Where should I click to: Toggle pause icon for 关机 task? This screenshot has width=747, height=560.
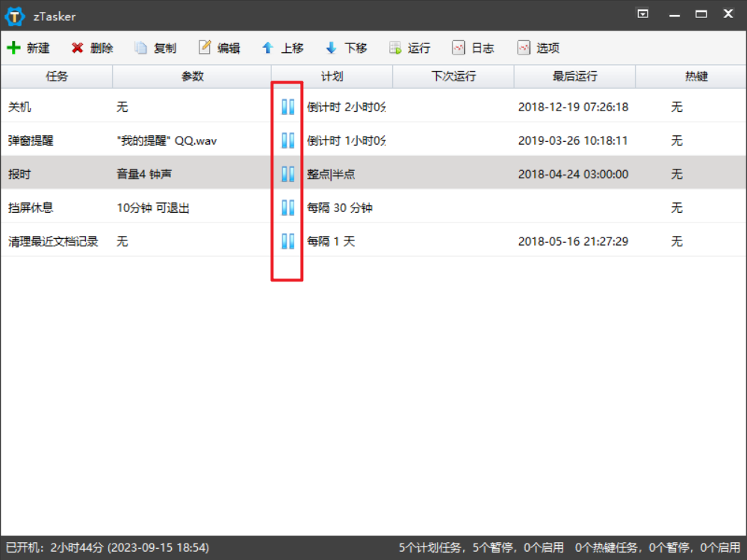tap(288, 107)
